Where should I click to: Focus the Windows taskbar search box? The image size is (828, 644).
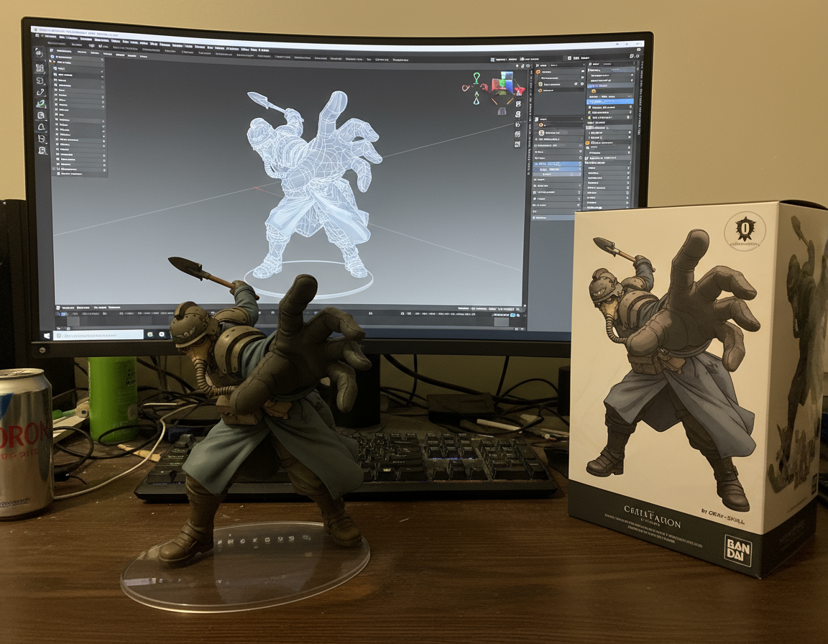(98, 335)
